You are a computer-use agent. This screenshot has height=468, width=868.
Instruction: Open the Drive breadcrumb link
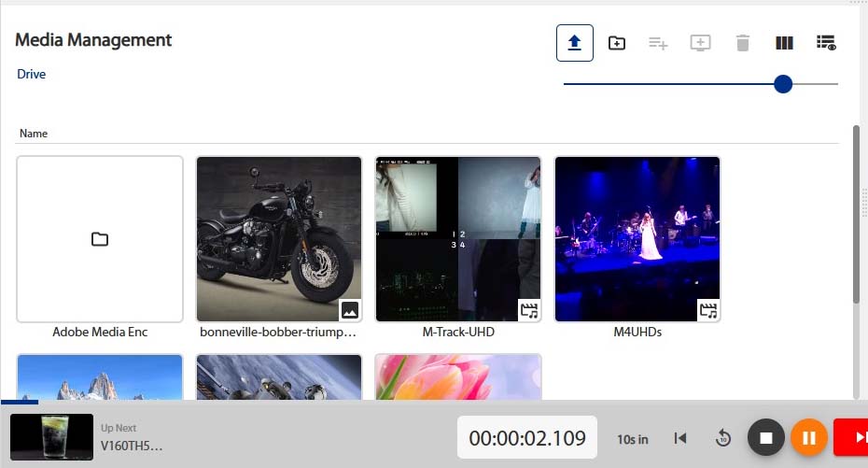point(31,74)
